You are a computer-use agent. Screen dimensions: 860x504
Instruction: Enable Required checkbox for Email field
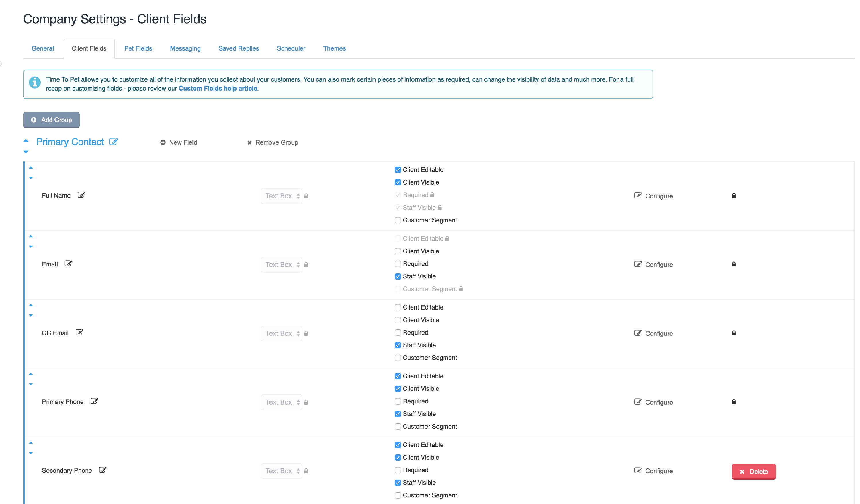[398, 264]
